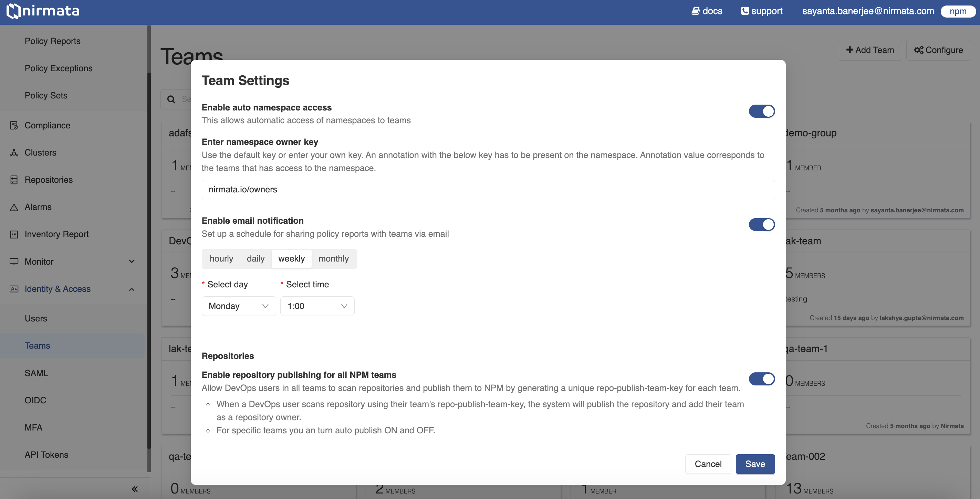
Task: Click the Add Team button
Action: (870, 50)
